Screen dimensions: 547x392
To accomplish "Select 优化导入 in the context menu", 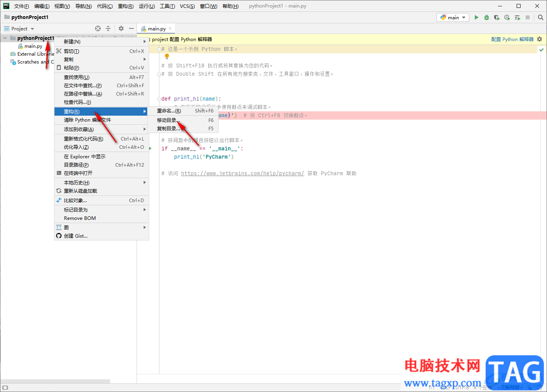I will 101,147.
